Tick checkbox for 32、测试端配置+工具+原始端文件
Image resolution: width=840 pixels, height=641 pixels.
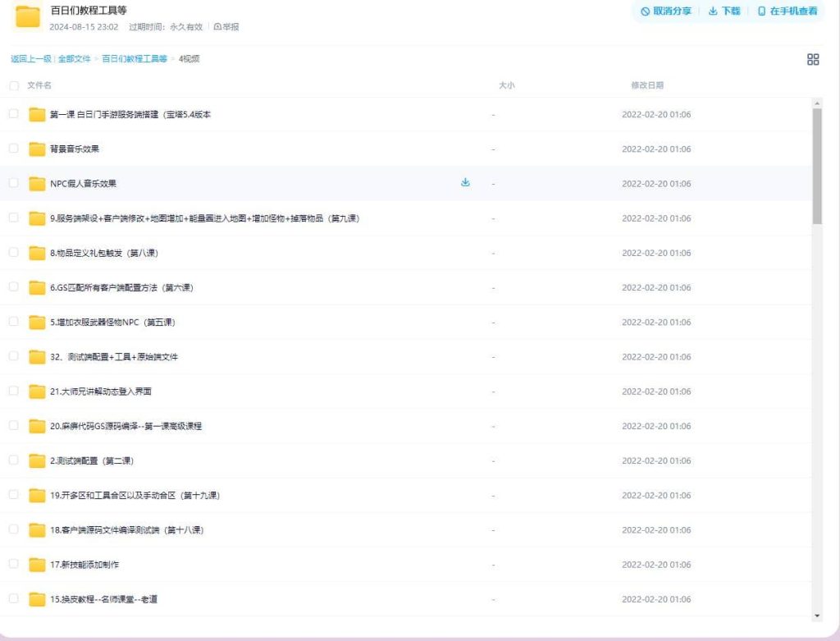pos(14,356)
